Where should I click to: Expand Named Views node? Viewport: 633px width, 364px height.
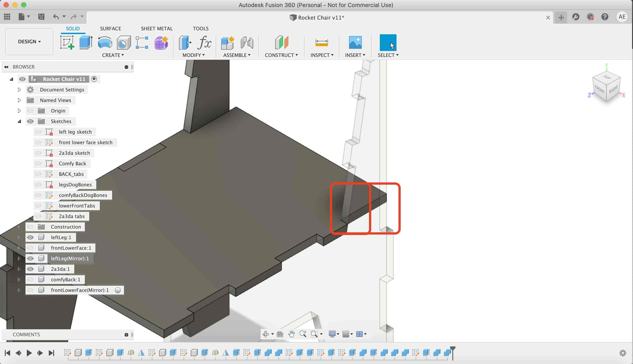click(19, 100)
